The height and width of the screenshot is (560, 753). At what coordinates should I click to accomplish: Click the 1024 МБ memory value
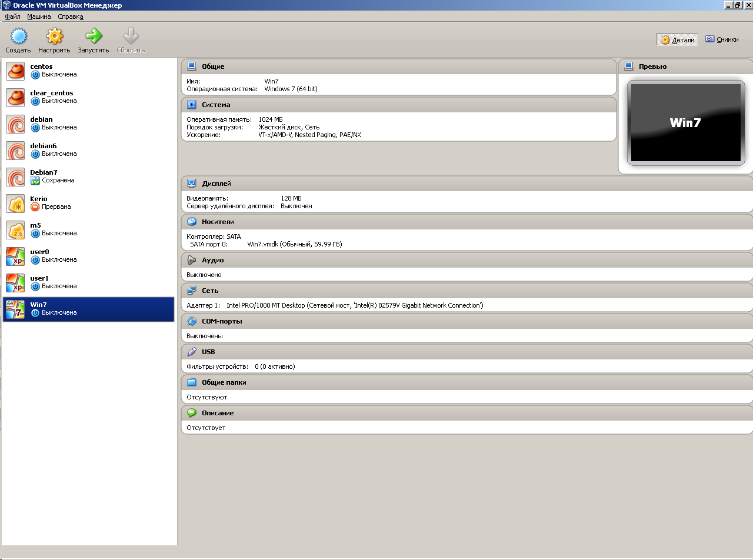[271, 119]
